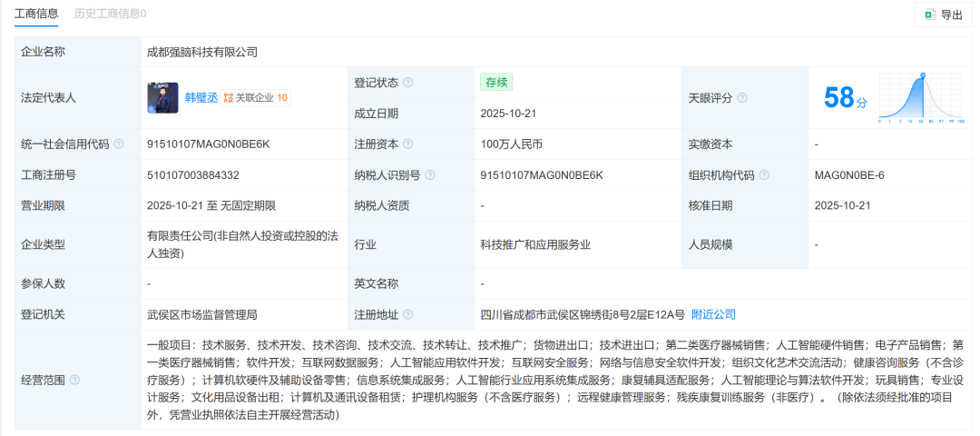This screenshot has width=980, height=436.
Task: Click the 统一社会信用代码 row's code value
Action: 208,144
